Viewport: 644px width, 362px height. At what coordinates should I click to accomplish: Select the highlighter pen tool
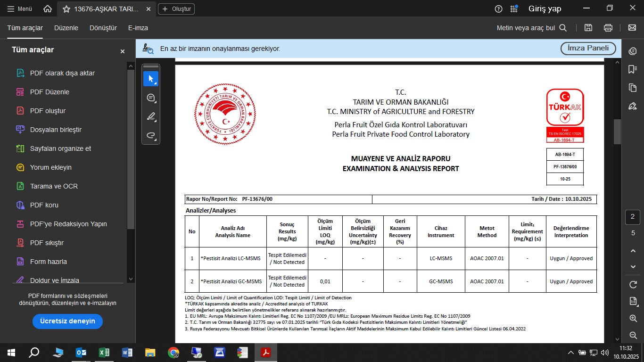(x=151, y=116)
